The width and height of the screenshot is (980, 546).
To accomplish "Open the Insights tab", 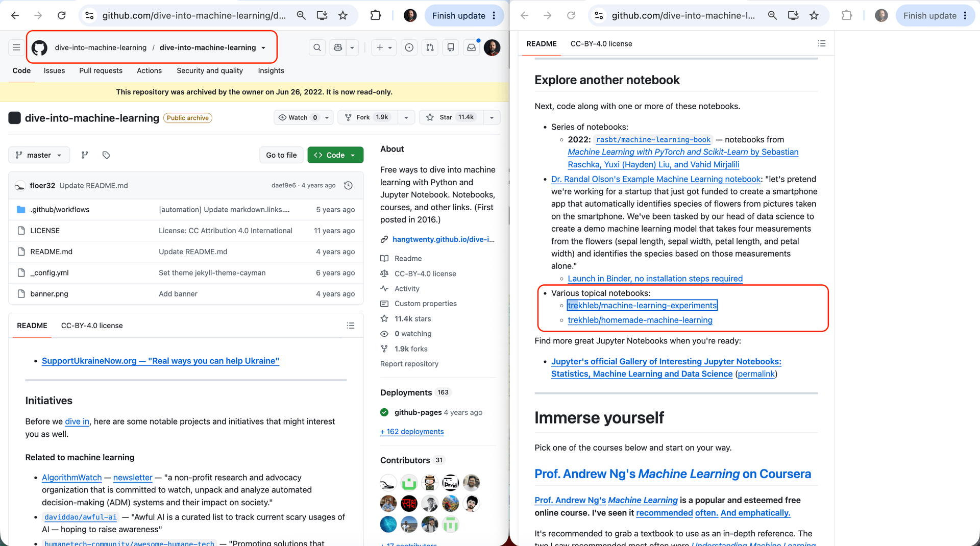I will pyautogui.click(x=271, y=70).
